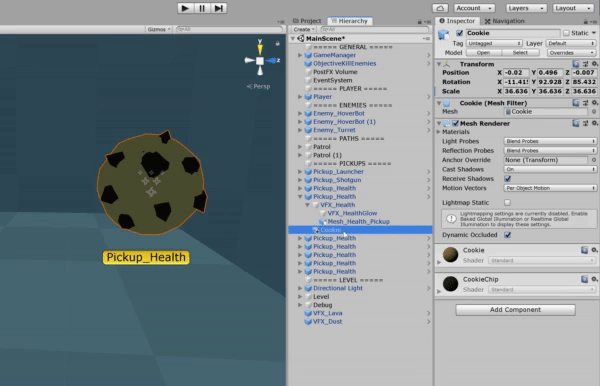Click the Hierarchy search field
Screen dimensions: 600x386
tap(374, 29)
